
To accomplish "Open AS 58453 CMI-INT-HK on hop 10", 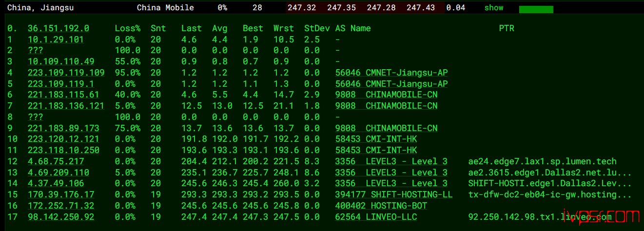I will pos(376,139).
